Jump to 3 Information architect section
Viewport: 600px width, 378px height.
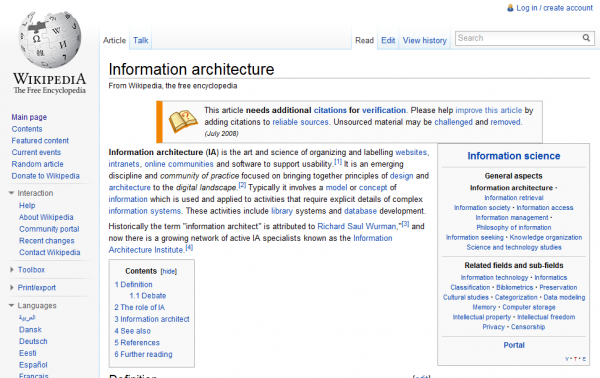[x=152, y=319]
